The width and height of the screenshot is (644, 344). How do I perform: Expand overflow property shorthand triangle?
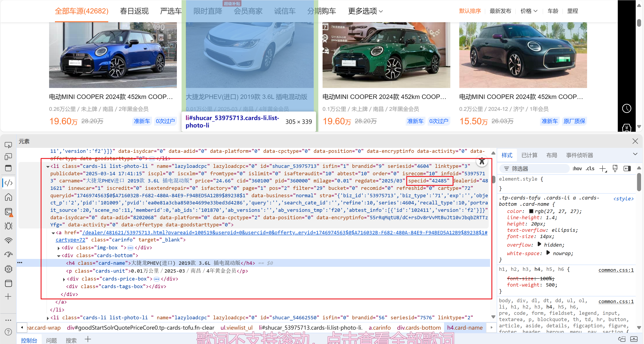[539, 244]
